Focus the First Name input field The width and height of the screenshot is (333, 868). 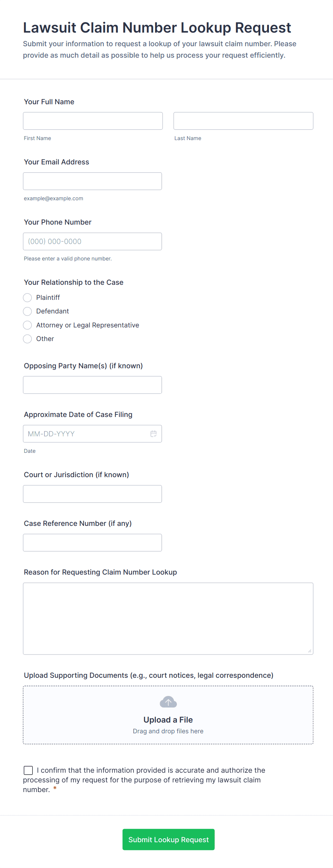pos(93,121)
